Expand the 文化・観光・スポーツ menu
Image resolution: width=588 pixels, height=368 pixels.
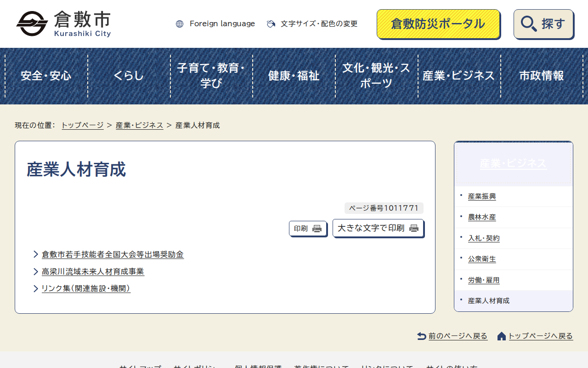pos(377,76)
